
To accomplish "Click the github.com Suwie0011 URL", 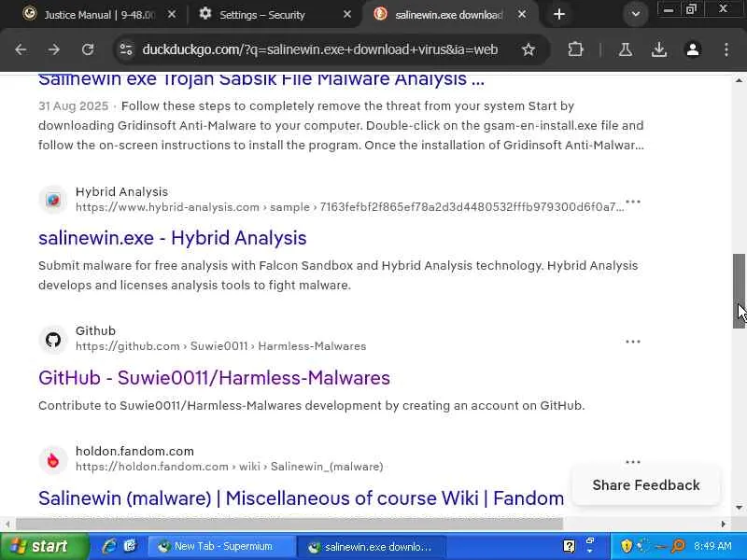I will (x=220, y=346).
